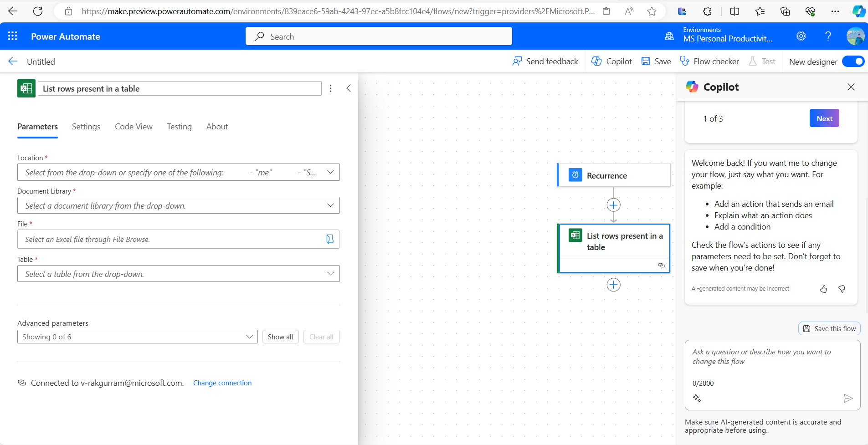Viewport: 868px width, 445px height.
Task: Add step between Recurrence and List rows
Action: coord(614,205)
